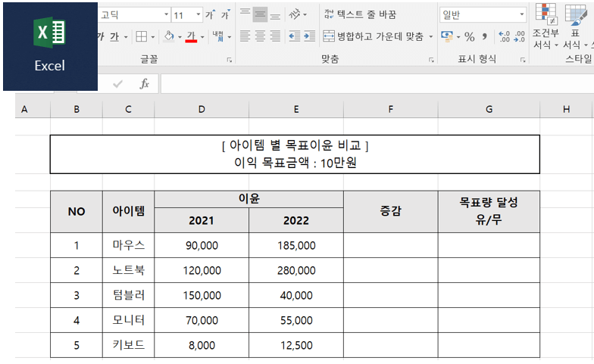Align cell text to the right
This screenshot has height=364, width=594.
tap(276, 36)
